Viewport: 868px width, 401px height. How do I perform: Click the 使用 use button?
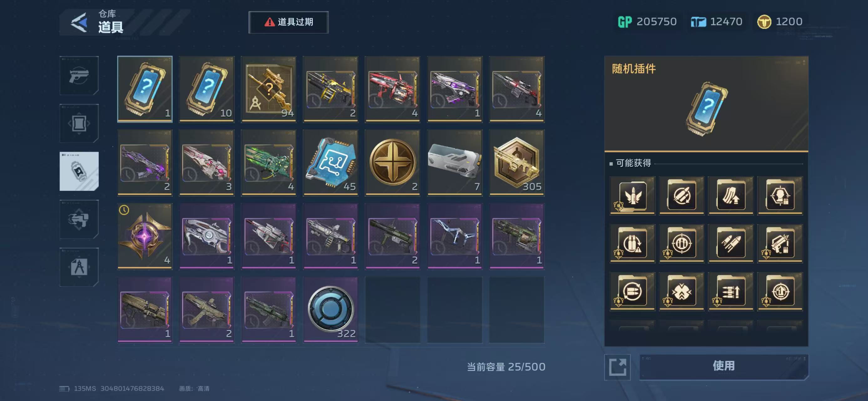[724, 366]
